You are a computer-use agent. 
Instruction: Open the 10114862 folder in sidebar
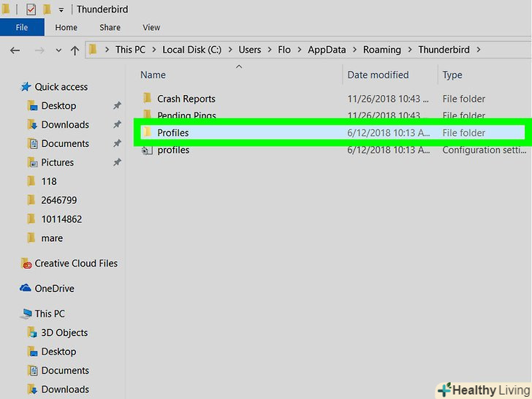(61, 219)
